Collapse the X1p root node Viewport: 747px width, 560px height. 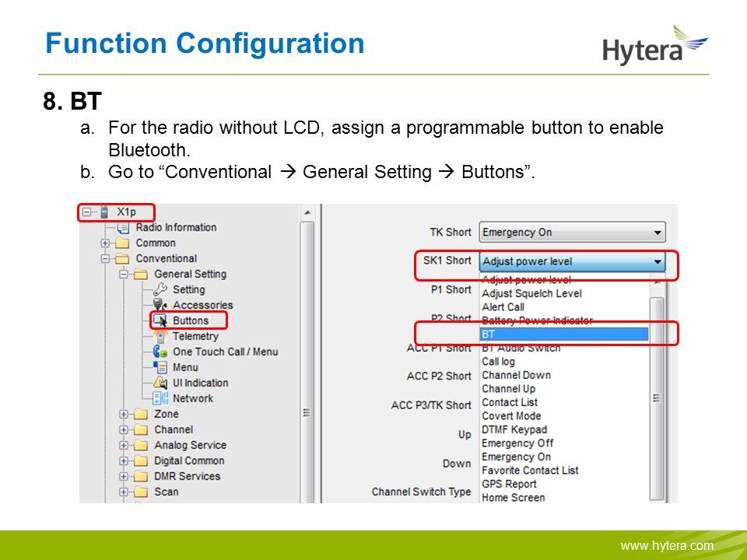(x=86, y=212)
